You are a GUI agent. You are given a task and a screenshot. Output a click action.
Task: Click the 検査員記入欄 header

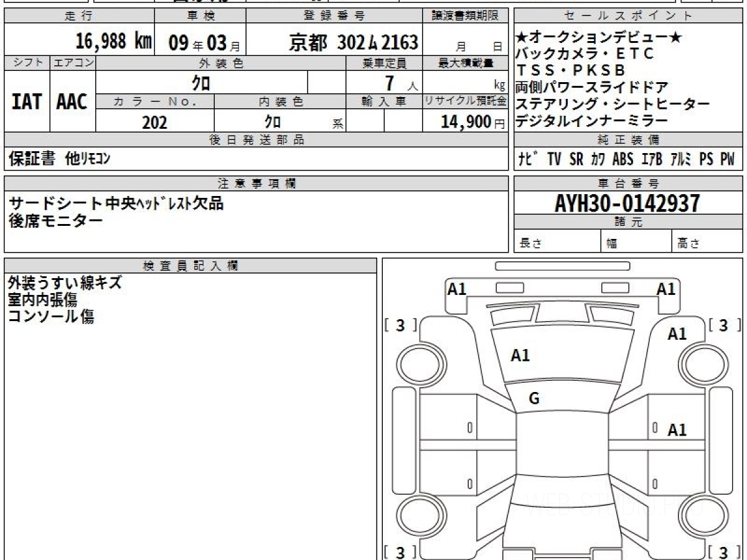coord(190,265)
